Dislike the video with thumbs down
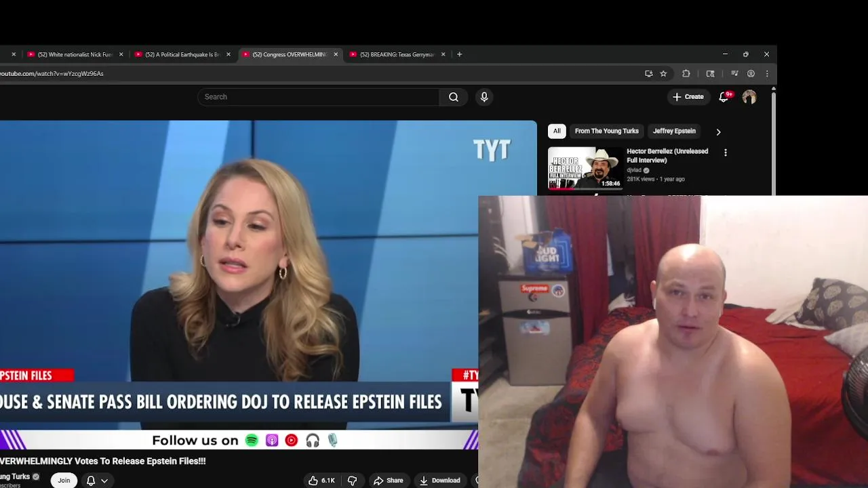This screenshot has width=868, height=488. pyautogui.click(x=353, y=480)
